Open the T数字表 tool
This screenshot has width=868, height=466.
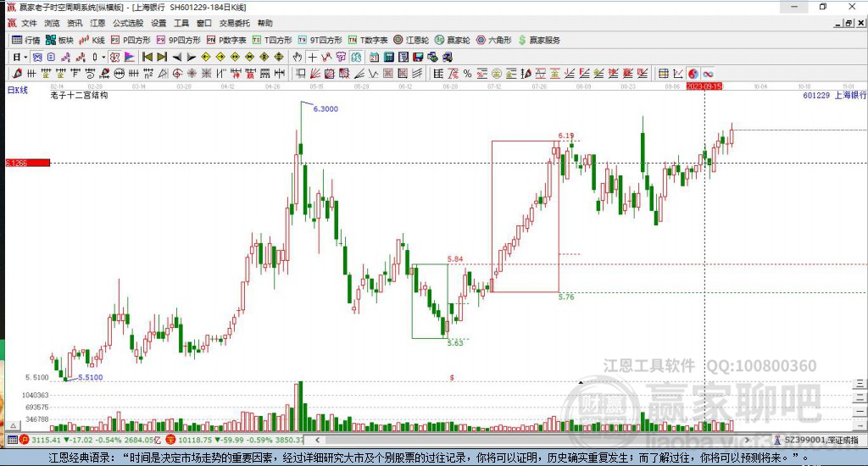(x=368, y=40)
